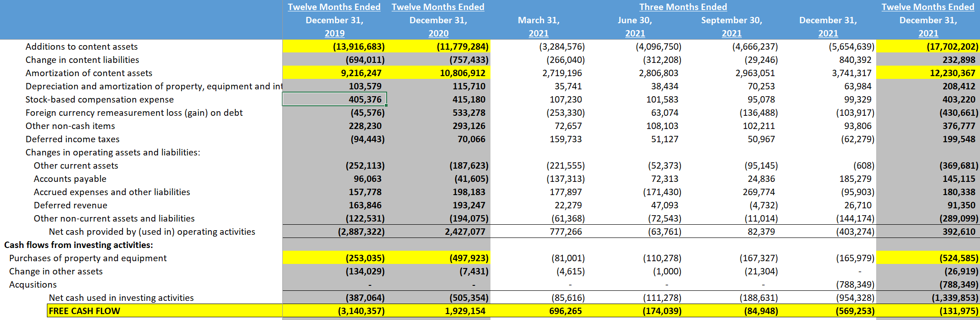This screenshot has height=320, width=980.
Task: Click the 'Accounts payable' row label
Action: click(x=70, y=179)
